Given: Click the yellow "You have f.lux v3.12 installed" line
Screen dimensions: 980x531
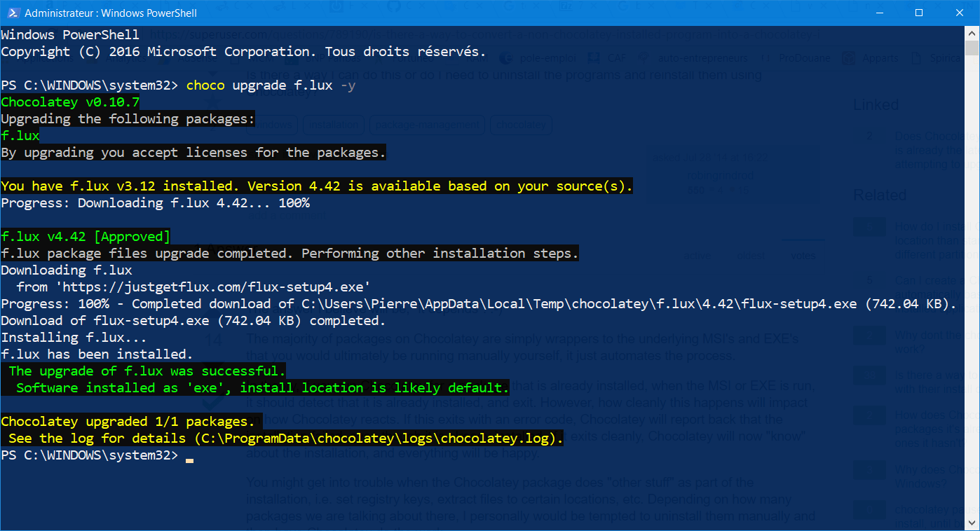Looking at the screenshot, I should tap(317, 186).
